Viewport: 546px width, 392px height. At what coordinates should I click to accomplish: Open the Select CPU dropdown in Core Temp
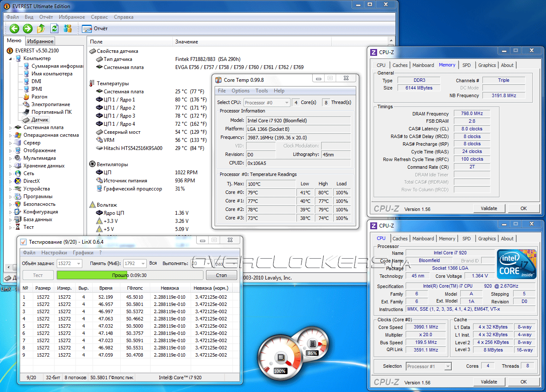point(286,103)
